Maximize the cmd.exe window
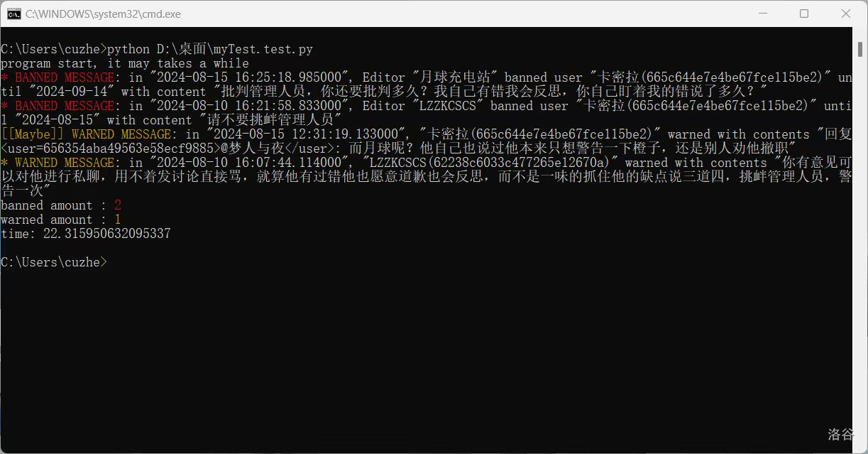The width and height of the screenshot is (868, 454). [804, 13]
